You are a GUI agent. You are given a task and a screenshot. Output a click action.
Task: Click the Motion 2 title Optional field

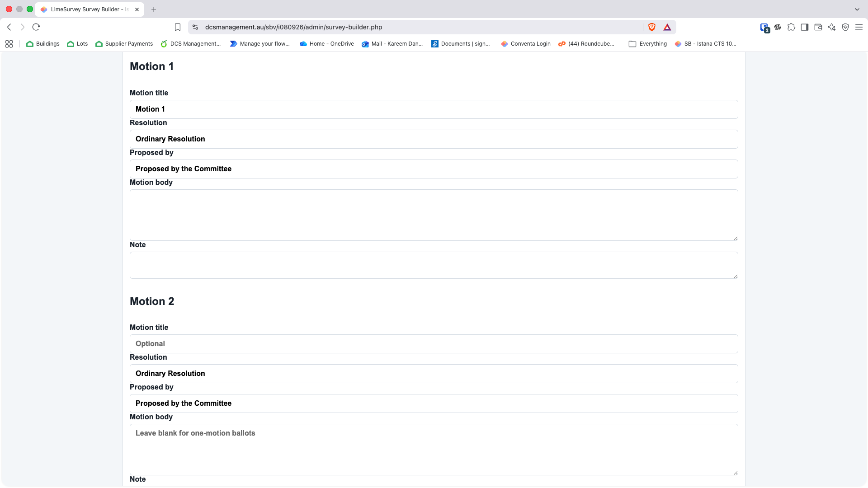434,344
